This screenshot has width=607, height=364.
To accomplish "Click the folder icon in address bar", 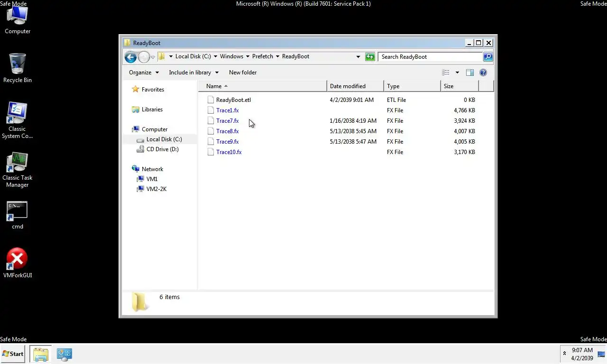I will pyautogui.click(x=162, y=56).
